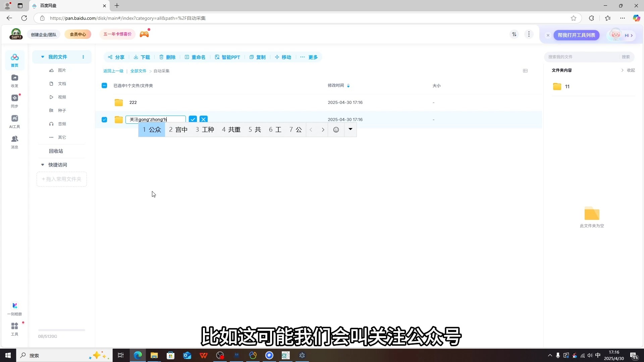
Task: Open the 更多 toolbar menu
Action: click(312, 57)
